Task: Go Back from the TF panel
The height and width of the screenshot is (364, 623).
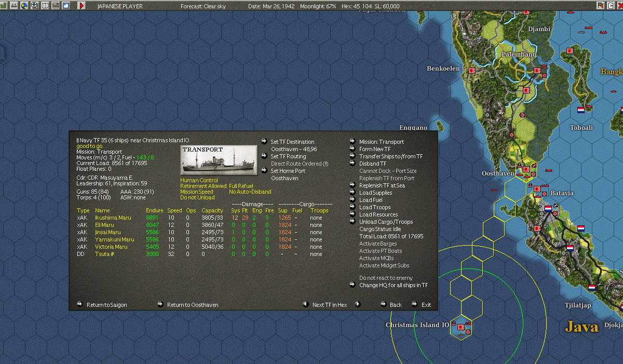Action: (396, 305)
